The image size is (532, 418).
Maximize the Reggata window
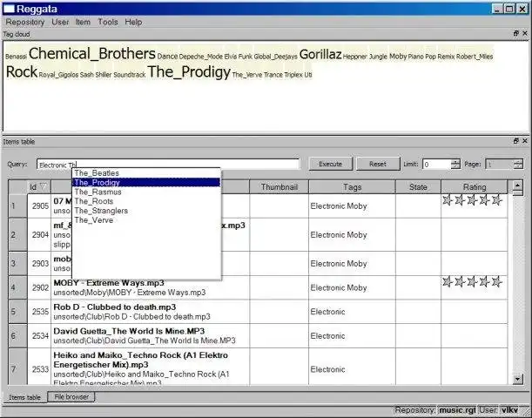pyautogui.click(x=509, y=9)
